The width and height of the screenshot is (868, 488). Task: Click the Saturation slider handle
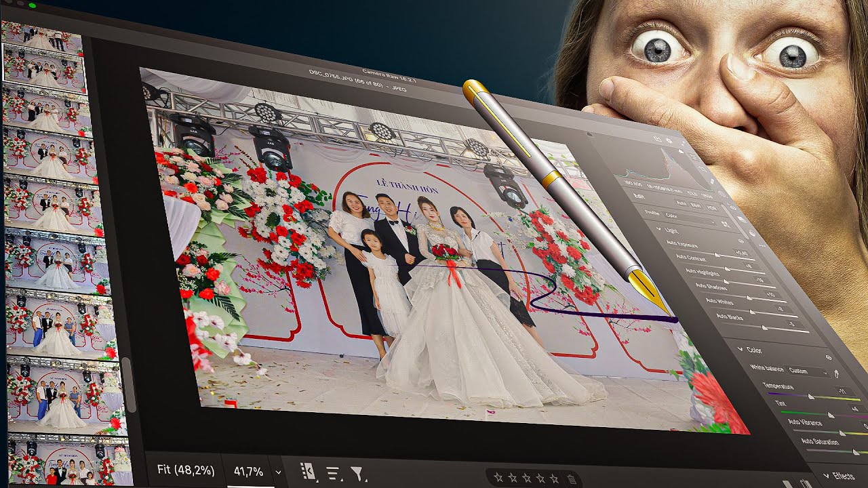(856, 452)
